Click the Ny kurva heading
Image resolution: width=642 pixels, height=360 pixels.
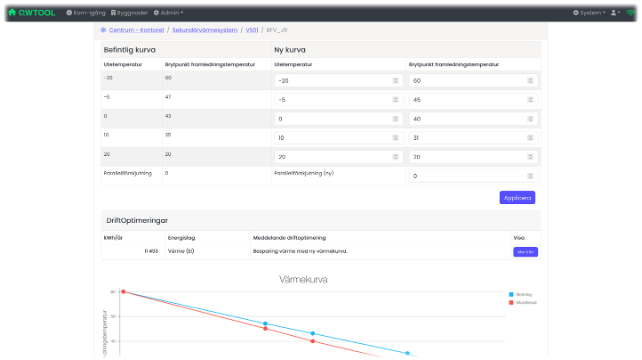pyautogui.click(x=290, y=50)
